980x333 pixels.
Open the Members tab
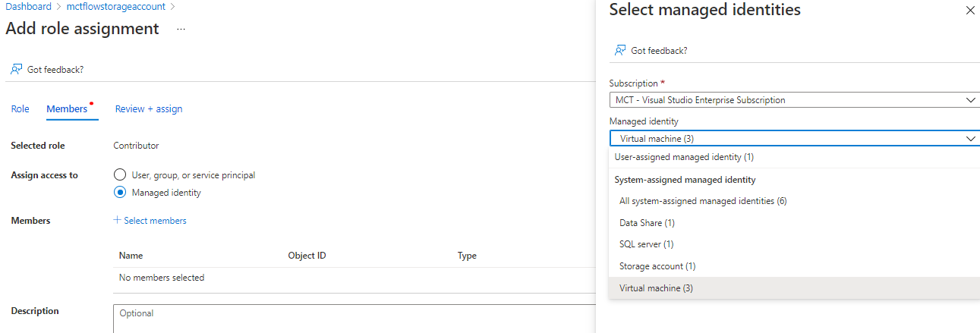pyautogui.click(x=67, y=109)
